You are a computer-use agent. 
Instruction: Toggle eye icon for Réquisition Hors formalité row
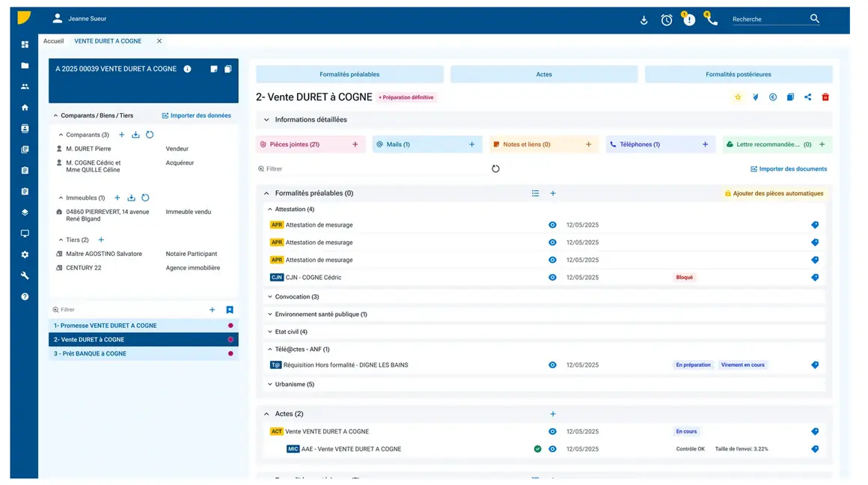tap(552, 365)
